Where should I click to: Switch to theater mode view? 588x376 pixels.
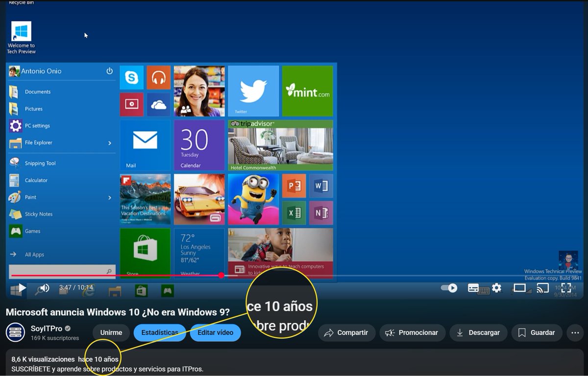(519, 288)
